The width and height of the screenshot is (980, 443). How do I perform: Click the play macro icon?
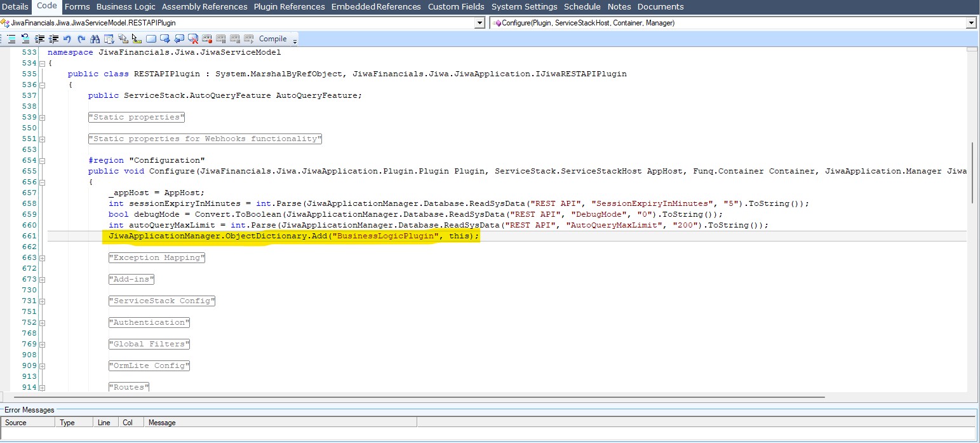point(248,39)
